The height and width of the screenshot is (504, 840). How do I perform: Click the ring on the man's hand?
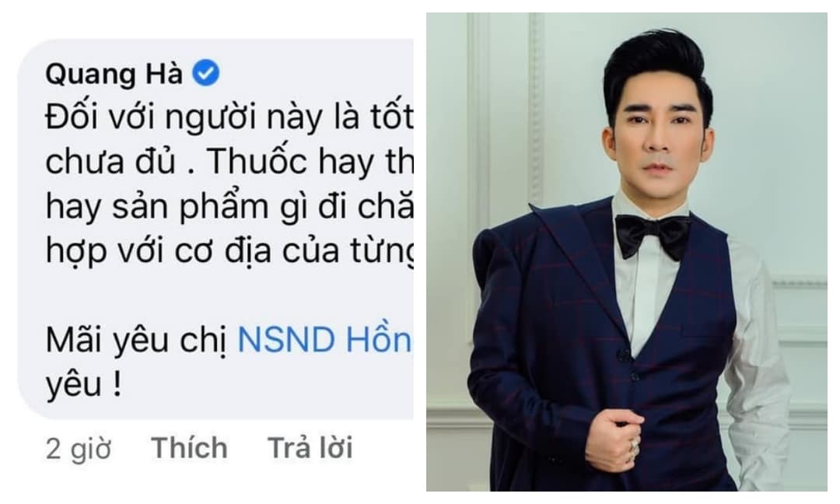click(x=635, y=446)
